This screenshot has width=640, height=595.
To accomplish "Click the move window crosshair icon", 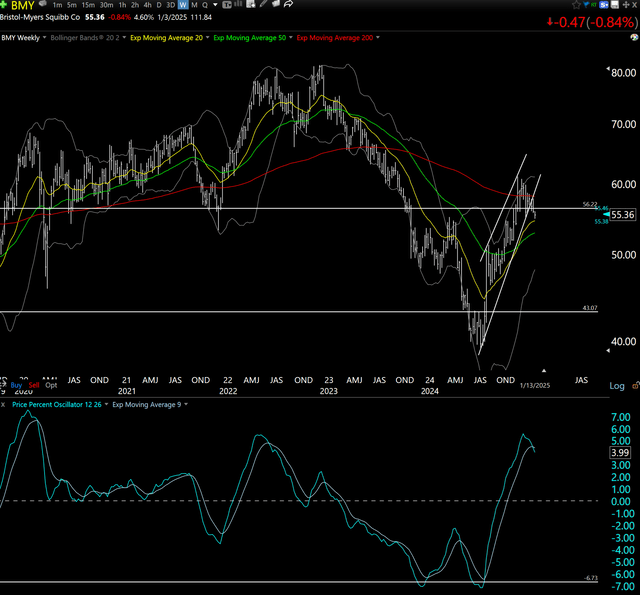I will coord(626,4).
